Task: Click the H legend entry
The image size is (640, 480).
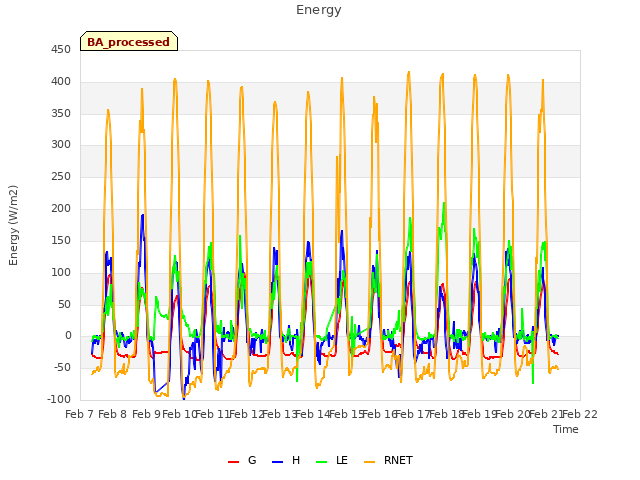Action: tap(286, 460)
